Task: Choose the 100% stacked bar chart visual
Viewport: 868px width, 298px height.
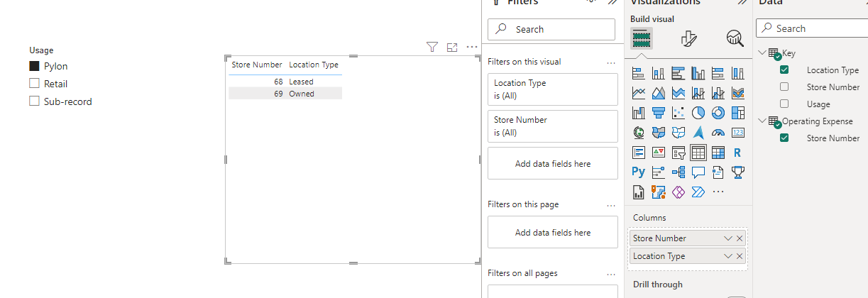Action: coord(718,73)
